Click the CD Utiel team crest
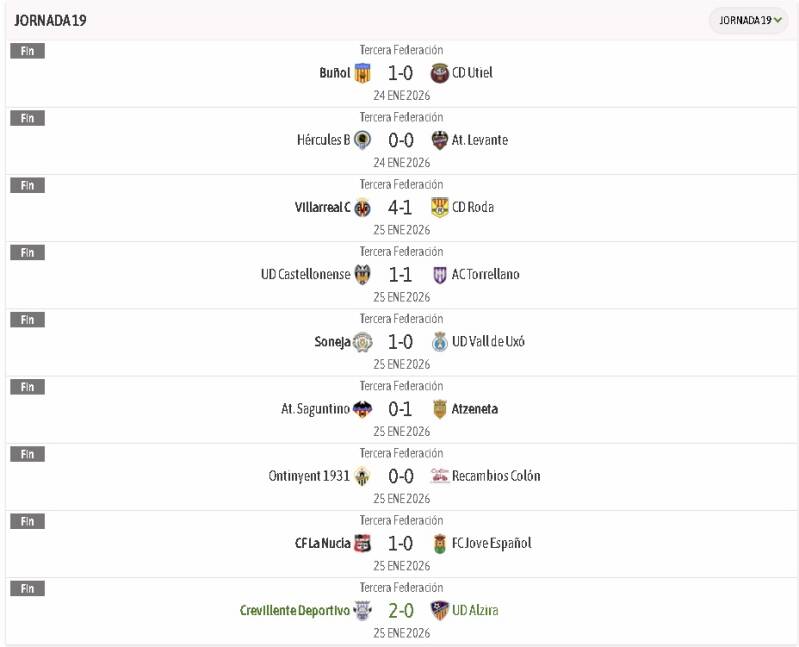 pos(439,73)
